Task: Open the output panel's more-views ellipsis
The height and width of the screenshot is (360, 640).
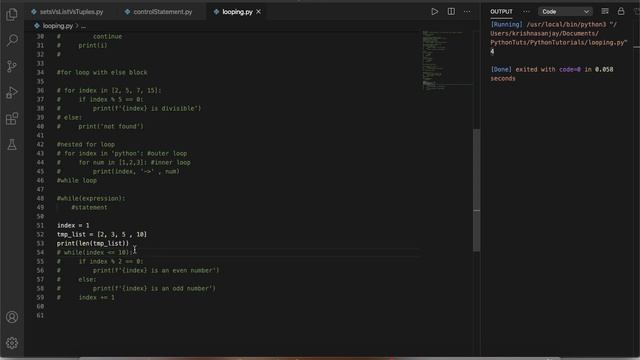Action: (526, 12)
